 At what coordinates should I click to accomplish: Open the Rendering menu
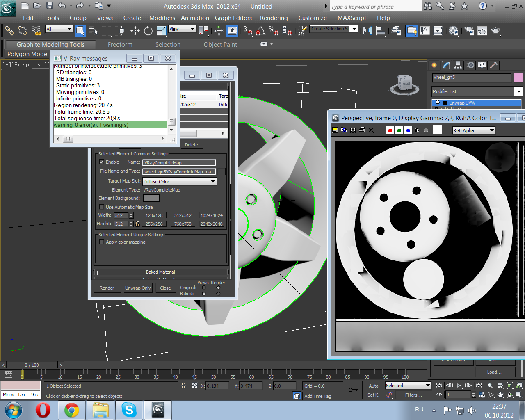[274, 18]
